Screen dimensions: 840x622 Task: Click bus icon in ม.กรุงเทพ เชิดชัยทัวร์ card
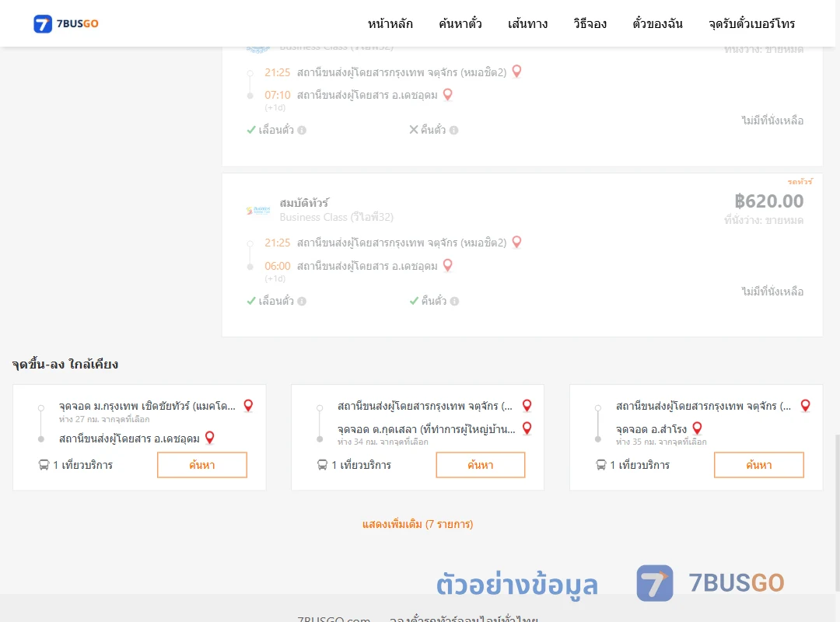(x=44, y=465)
